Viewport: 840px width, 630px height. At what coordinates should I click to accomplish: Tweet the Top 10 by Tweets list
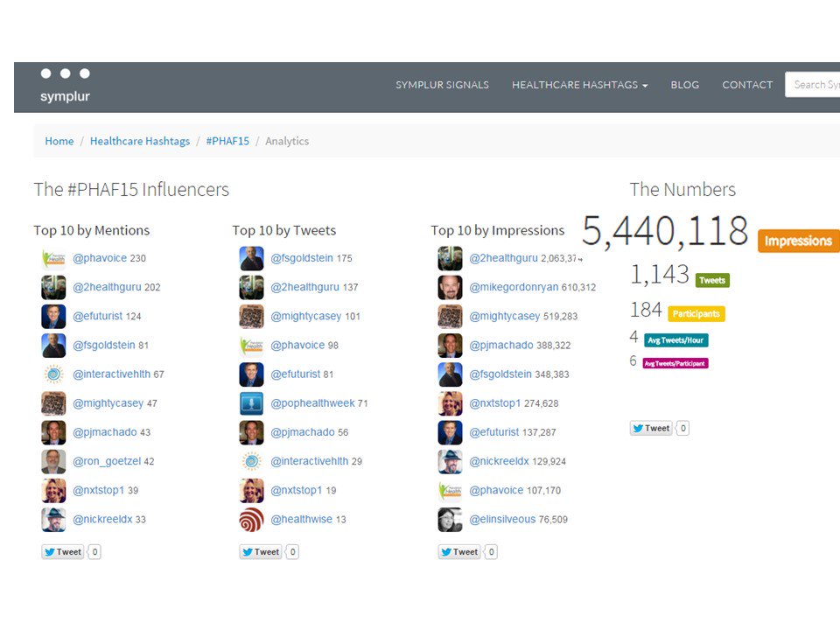point(261,552)
